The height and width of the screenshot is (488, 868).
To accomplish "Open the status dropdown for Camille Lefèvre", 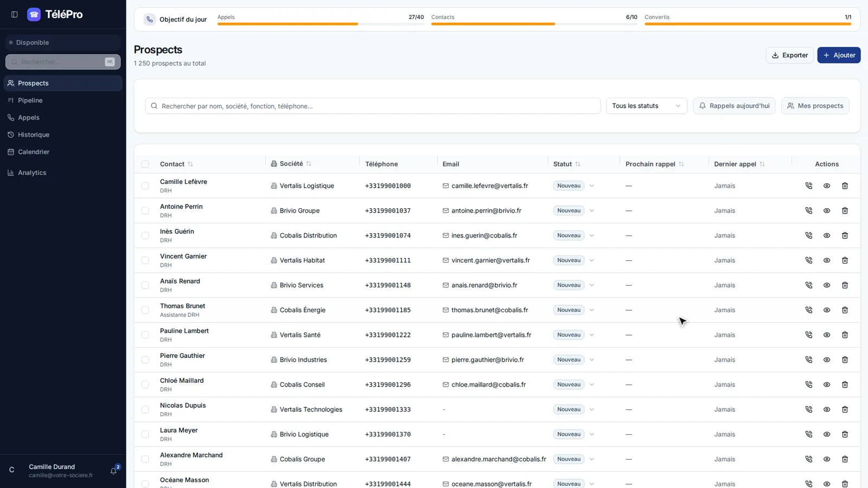I will [x=574, y=186].
